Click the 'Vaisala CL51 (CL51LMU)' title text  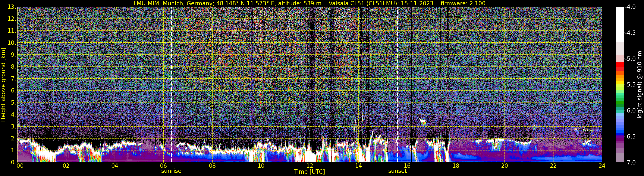pyautogui.click(x=363, y=3)
